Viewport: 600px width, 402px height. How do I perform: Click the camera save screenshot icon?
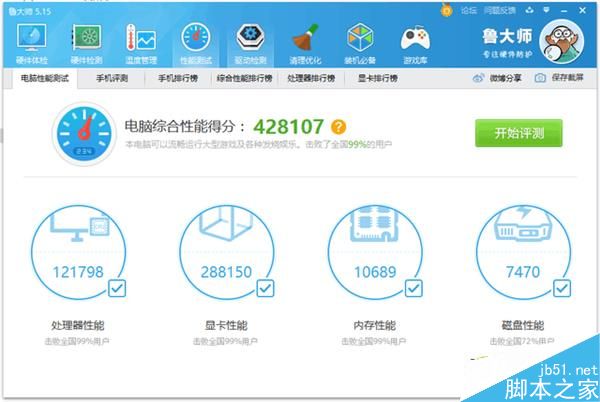click(x=540, y=78)
